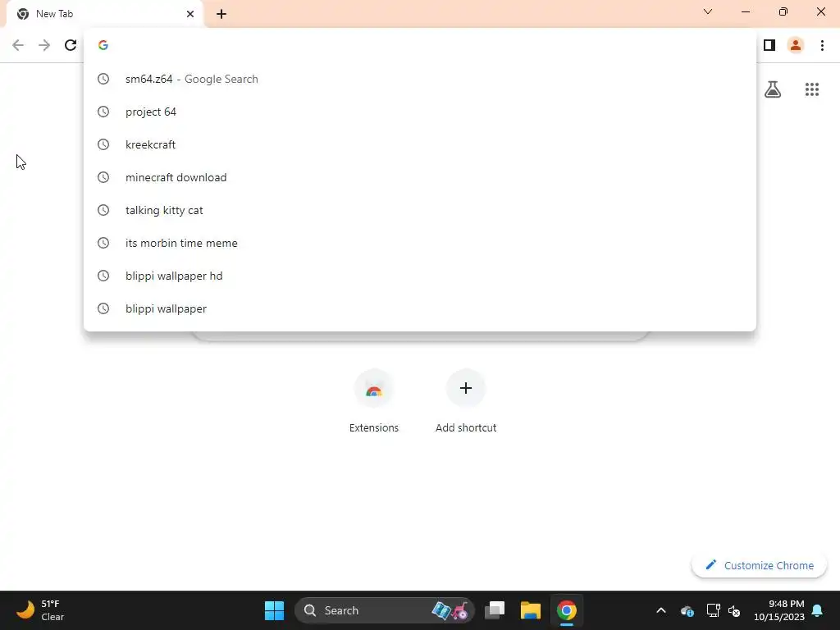This screenshot has width=840, height=630.
Task: Click the clock icon beside talking kitty cat
Action: point(103,210)
